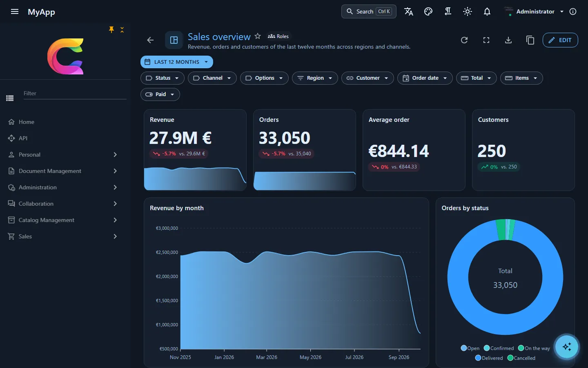Image resolution: width=588 pixels, height=368 pixels.
Task: Click the Personal person icon
Action: click(11, 155)
